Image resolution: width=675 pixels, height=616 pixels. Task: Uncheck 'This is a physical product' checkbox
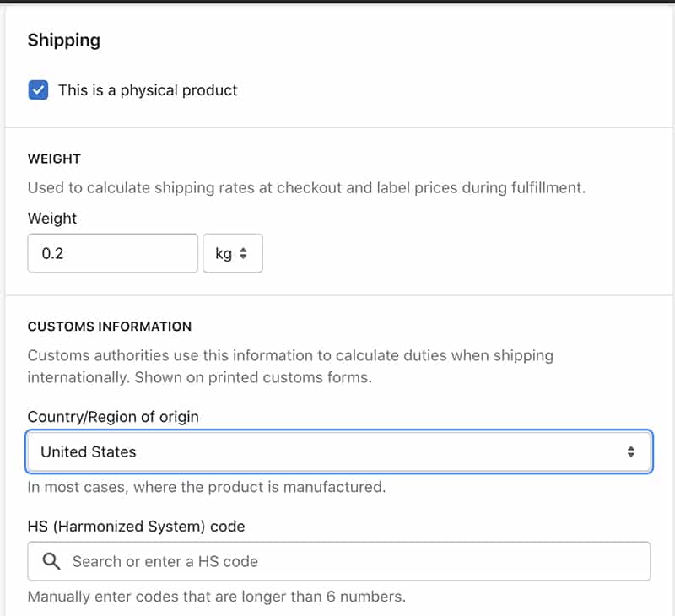(38, 90)
